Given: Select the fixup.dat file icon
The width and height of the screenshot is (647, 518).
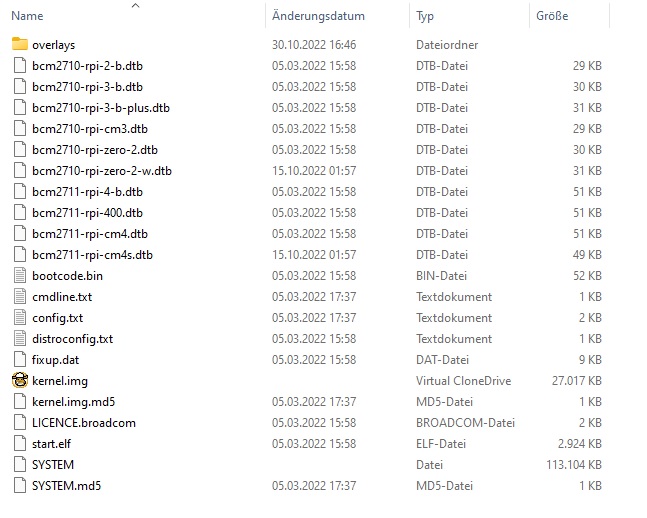Looking at the screenshot, I should 20,360.
